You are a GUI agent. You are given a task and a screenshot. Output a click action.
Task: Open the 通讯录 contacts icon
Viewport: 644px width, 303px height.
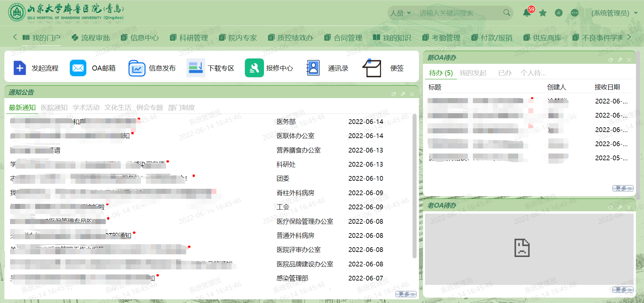coord(313,68)
